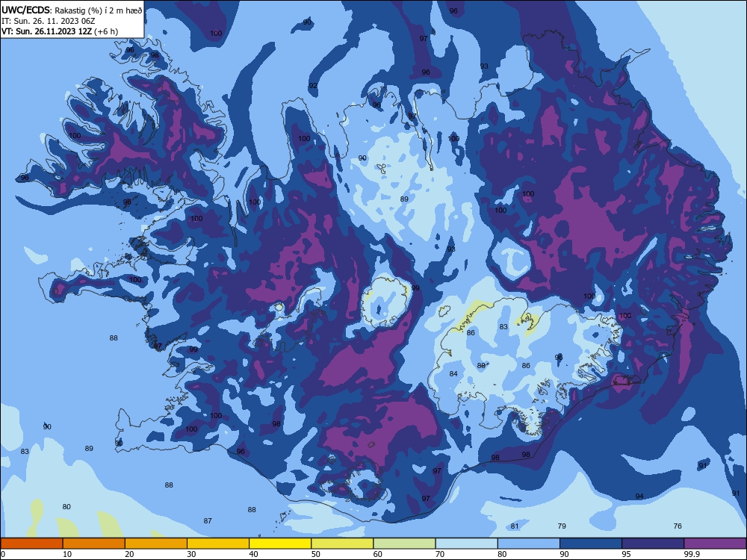The height and width of the screenshot is (560, 747).
Task: Click the "92" humidity value on the map
Action: coord(313,86)
